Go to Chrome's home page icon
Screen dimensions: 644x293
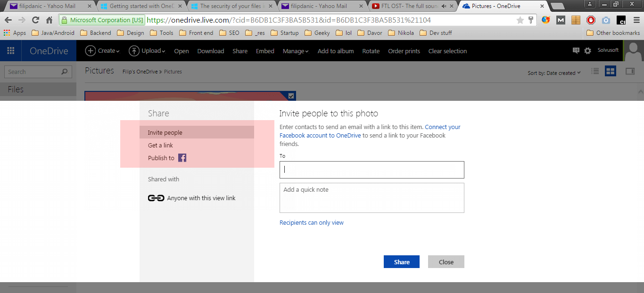pyautogui.click(x=49, y=20)
